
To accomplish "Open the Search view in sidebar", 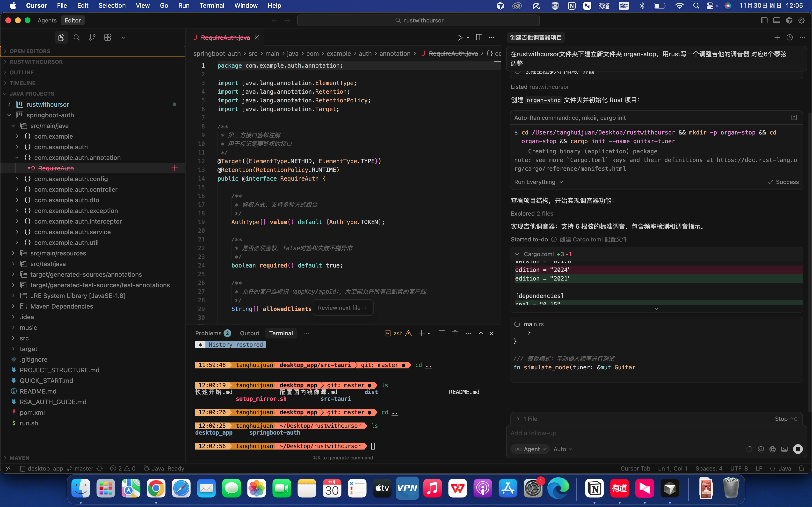I will pos(77,38).
